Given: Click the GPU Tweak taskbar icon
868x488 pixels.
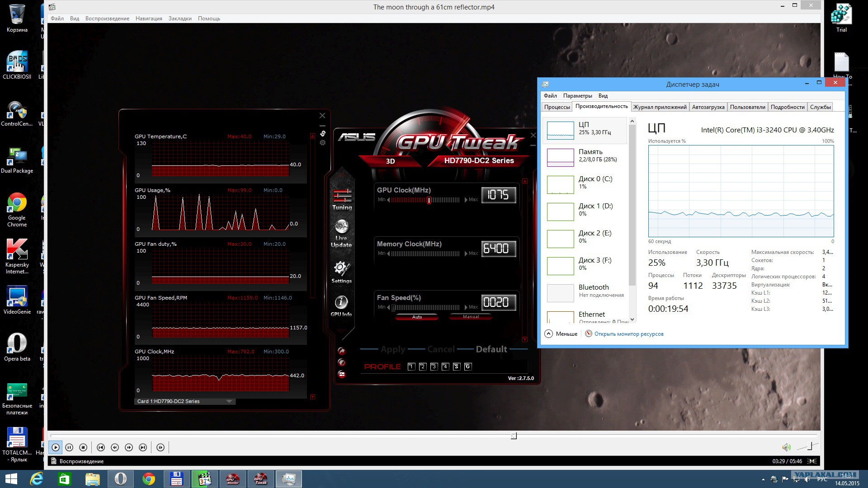Looking at the screenshot, I should 261,479.
